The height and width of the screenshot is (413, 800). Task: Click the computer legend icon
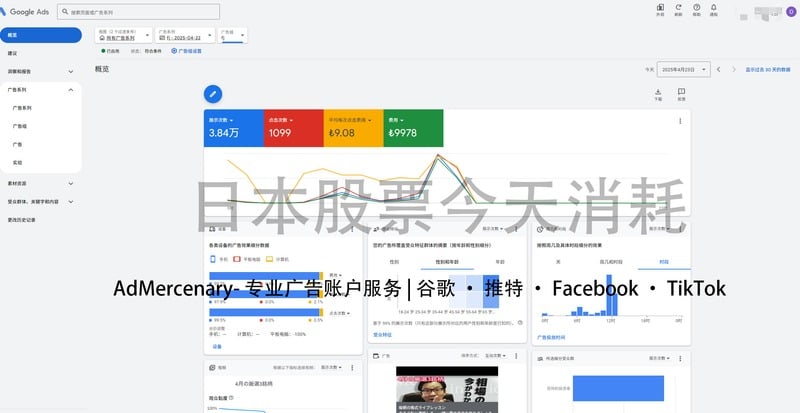(269, 259)
